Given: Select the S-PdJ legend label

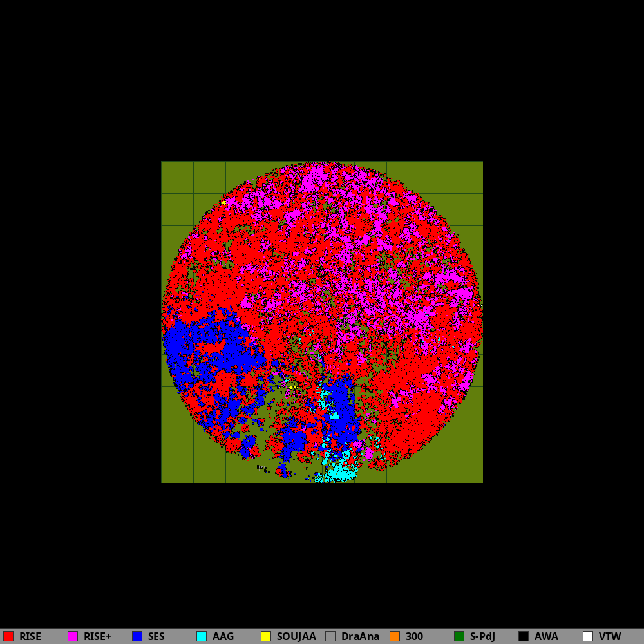Looking at the screenshot, I should 482,637.
